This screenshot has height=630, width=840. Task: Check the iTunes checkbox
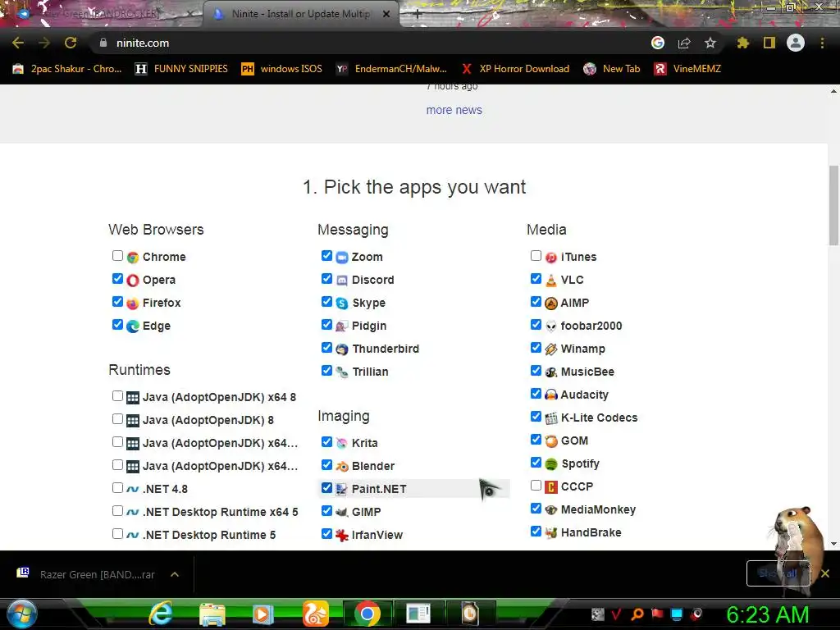point(536,256)
